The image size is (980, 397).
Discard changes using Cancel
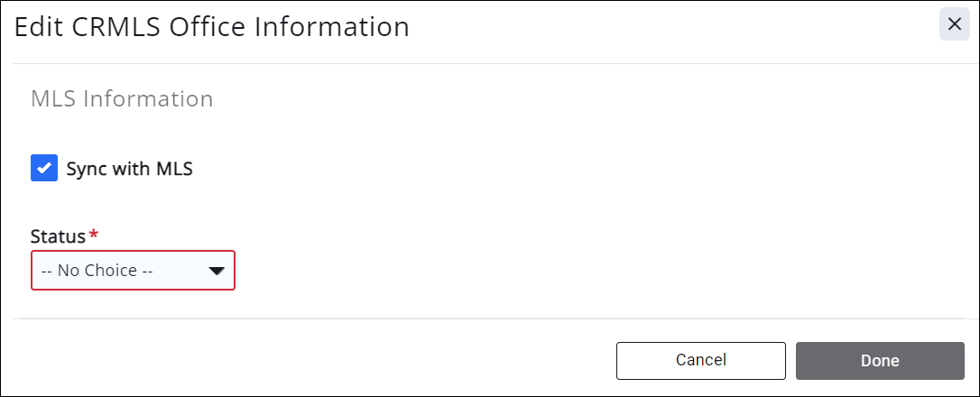[x=700, y=360]
